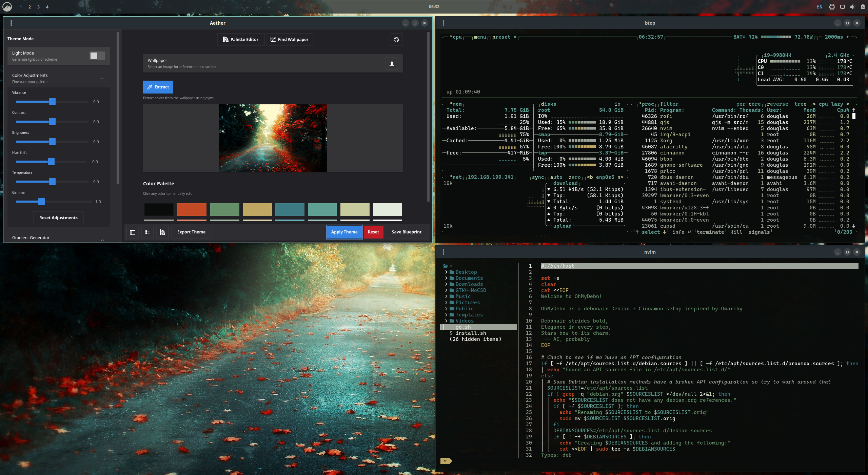
Task: Click the orange-red color swatch
Action: coord(192,209)
